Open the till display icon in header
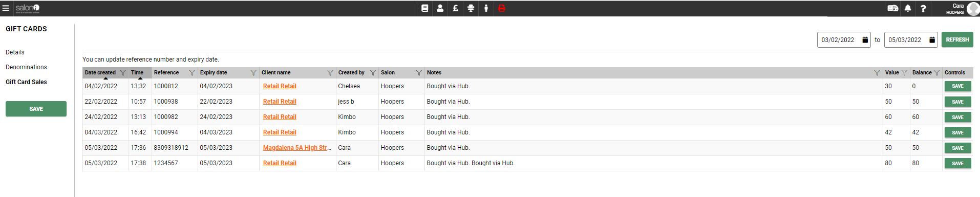Screen dimensions: 980x197 pos(892,8)
